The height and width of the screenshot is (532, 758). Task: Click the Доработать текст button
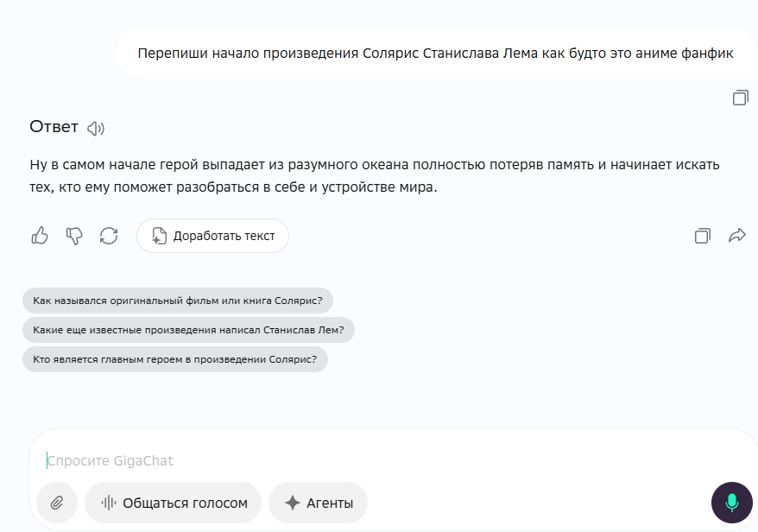tap(212, 236)
